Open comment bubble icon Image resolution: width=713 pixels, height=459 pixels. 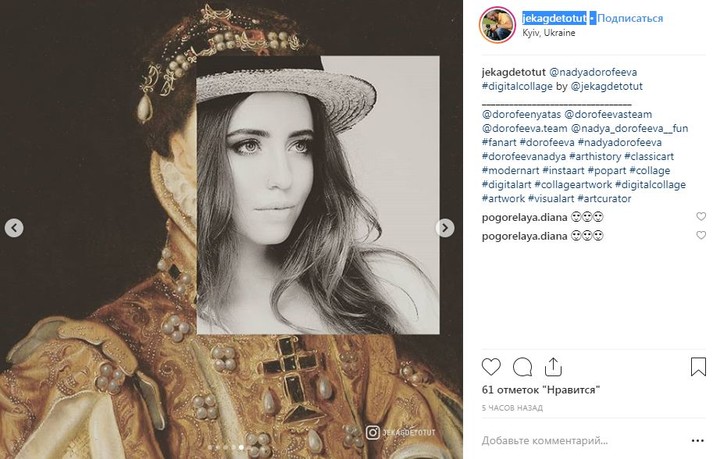click(522, 367)
